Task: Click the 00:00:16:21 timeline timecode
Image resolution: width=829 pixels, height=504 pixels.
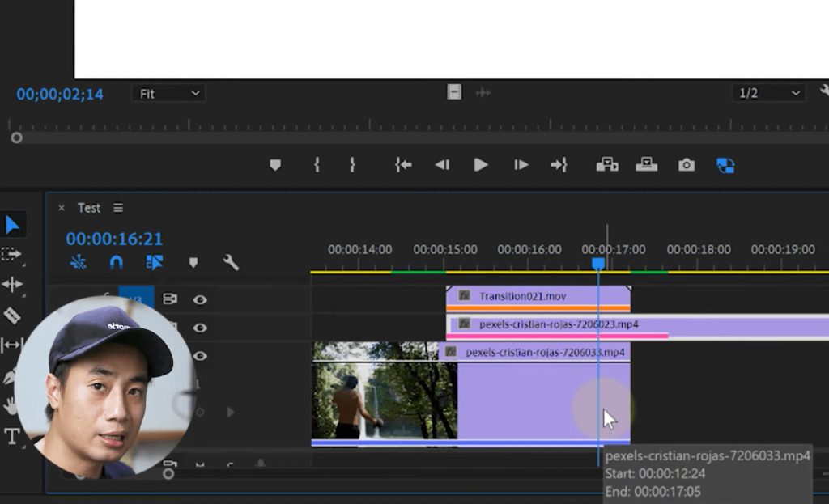Action: tap(114, 239)
